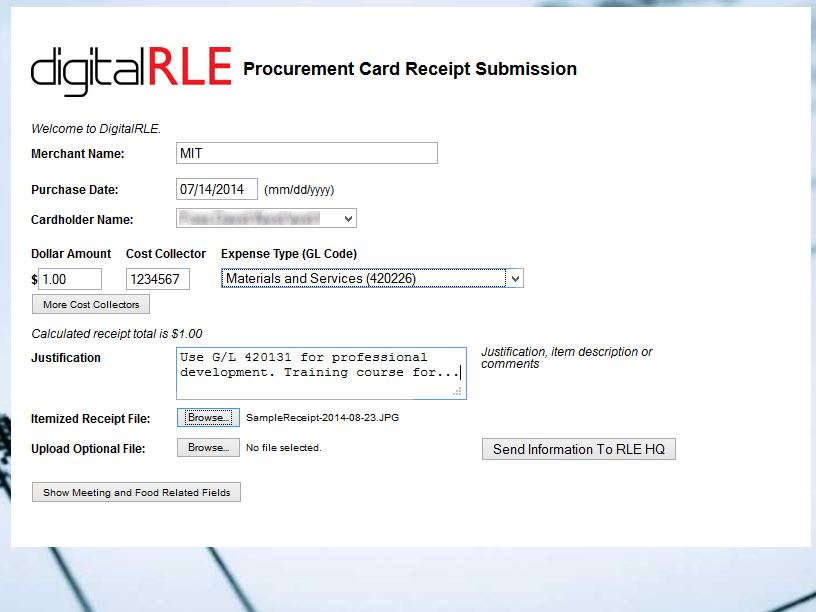
Task: Open the Cardholder Name dropdown
Action: tap(266, 218)
